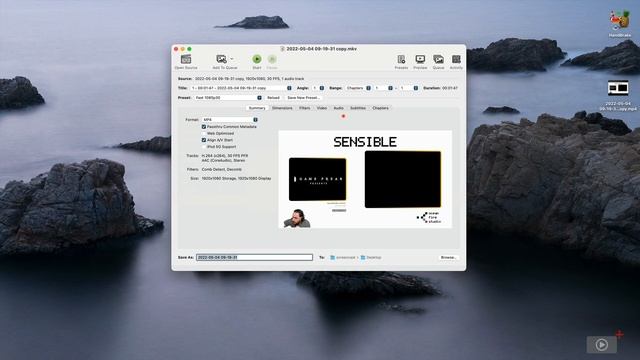Click the Duration 00:01:47 value

click(x=450, y=88)
